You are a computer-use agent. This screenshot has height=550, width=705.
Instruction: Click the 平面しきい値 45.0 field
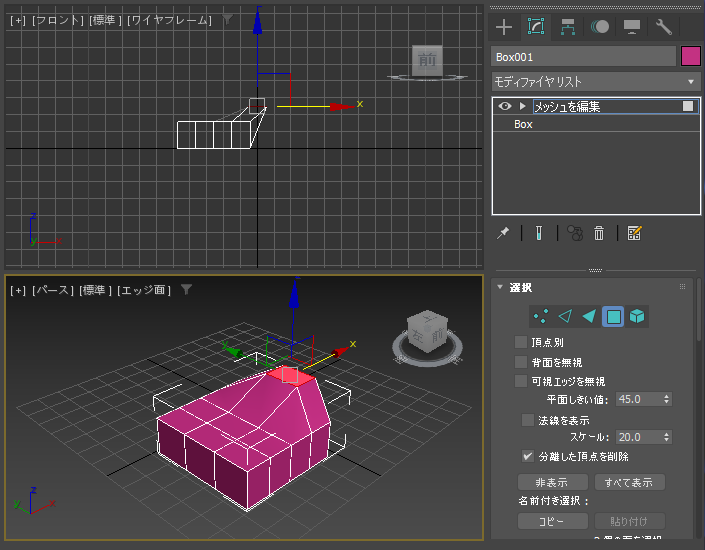[x=639, y=399]
